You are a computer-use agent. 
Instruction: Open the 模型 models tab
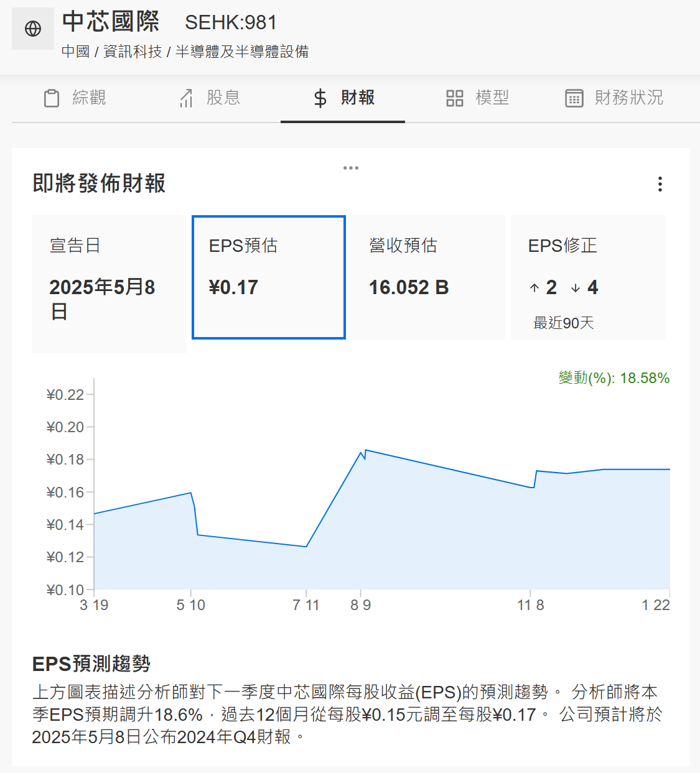pyautogui.click(x=477, y=98)
